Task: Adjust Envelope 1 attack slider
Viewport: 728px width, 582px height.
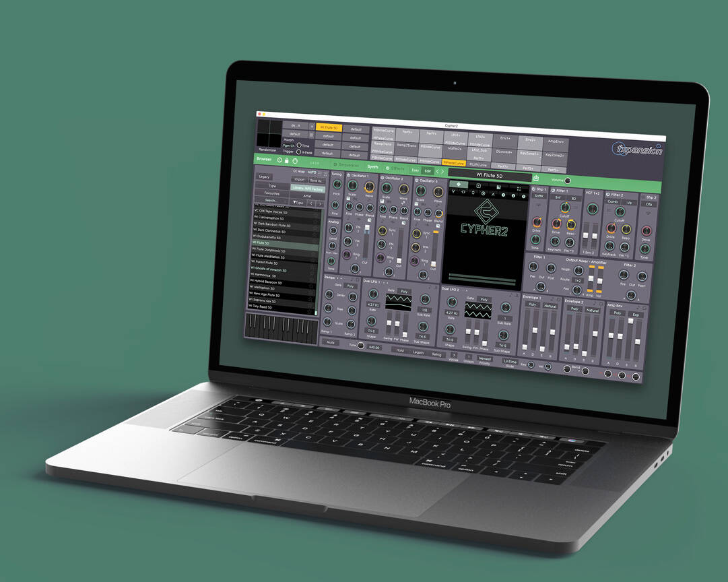Action: tap(525, 347)
